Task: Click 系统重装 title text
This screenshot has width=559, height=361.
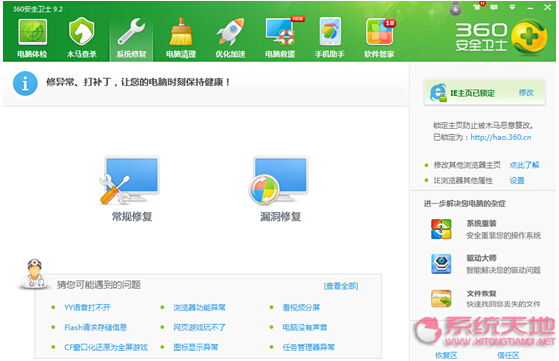Action: coord(482,223)
